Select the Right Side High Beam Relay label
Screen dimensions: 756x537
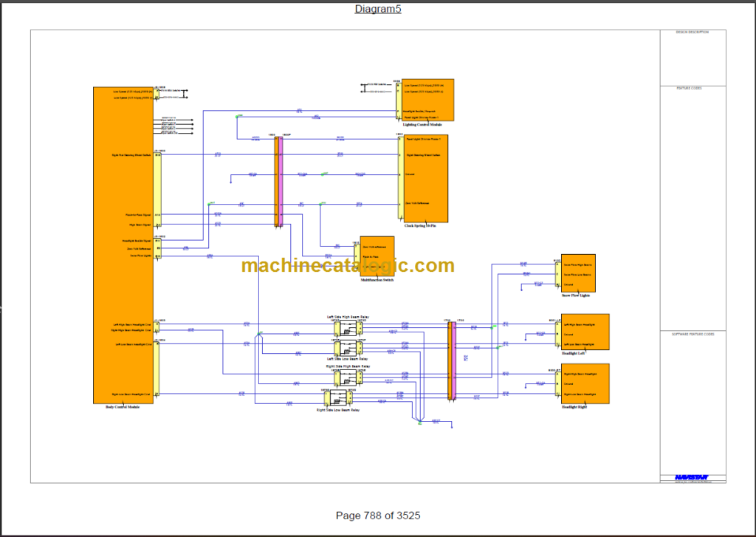click(x=347, y=366)
